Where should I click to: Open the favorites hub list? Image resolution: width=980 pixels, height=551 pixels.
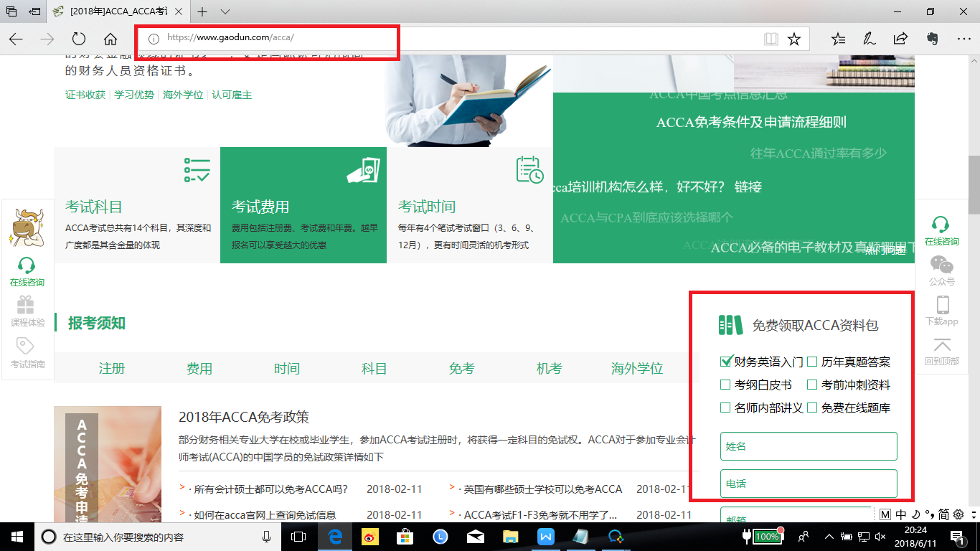[x=837, y=39]
